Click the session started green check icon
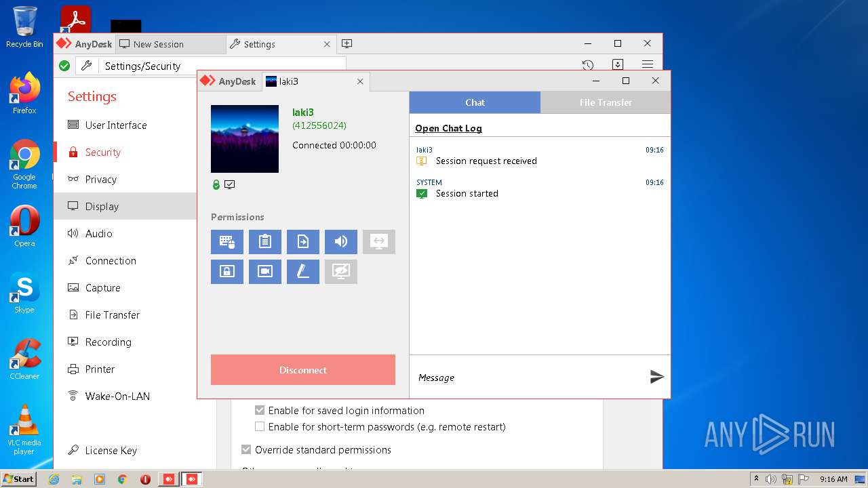Viewport: 868px width, 488px height. [422, 193]
